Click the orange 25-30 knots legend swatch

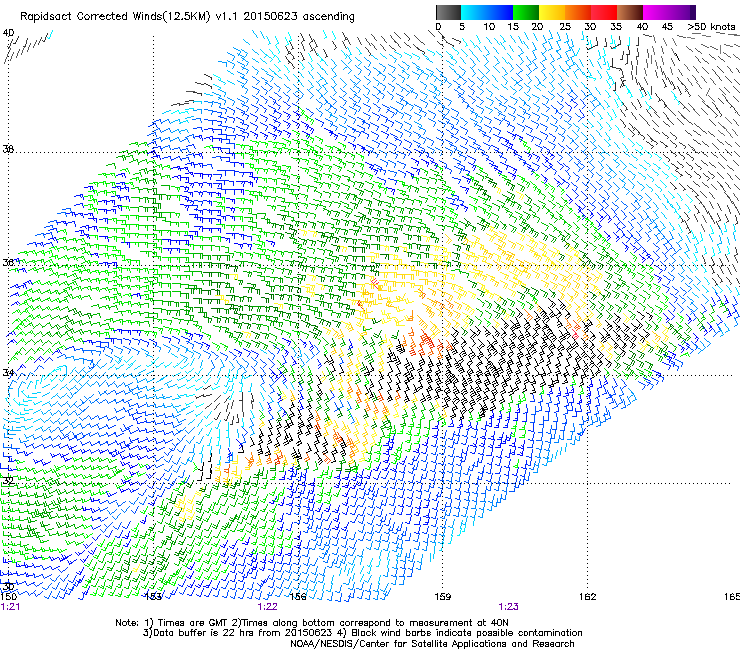(578, 12)
